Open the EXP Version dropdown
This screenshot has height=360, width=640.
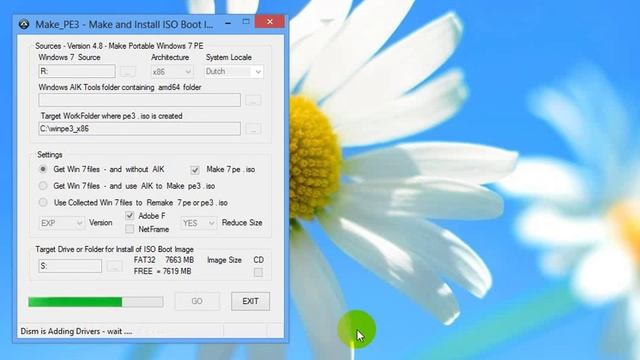61,223
